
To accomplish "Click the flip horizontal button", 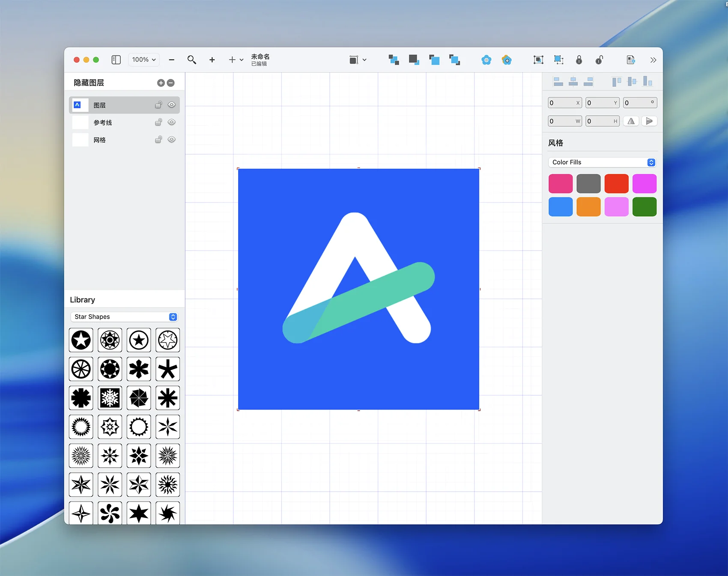I will [631, 121].
